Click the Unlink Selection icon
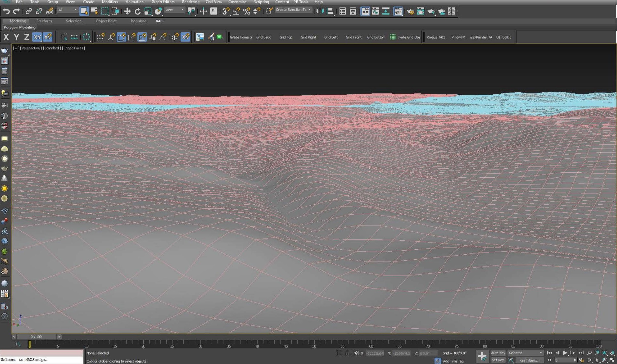 [39, 11]
